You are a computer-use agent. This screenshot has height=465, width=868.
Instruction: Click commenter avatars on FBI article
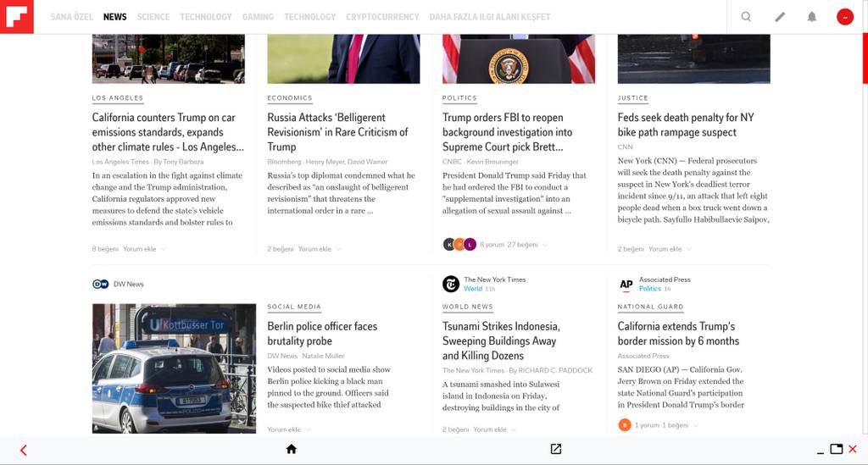click(459, 245)
